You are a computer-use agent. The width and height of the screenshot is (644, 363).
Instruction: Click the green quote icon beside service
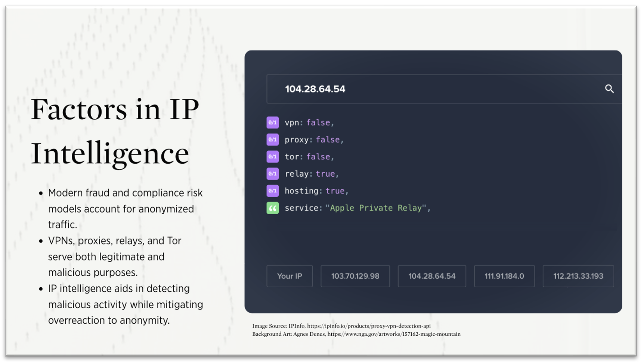point(272,208)
